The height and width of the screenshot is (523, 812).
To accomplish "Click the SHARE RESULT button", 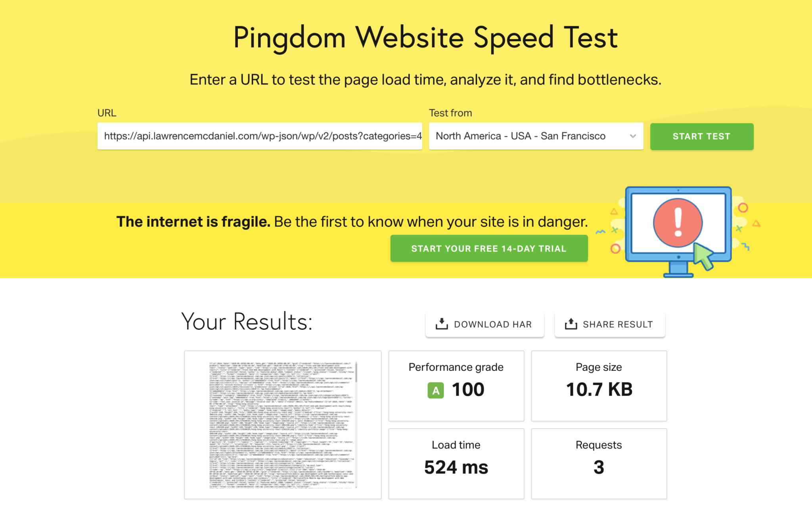I will pos(609,324).
